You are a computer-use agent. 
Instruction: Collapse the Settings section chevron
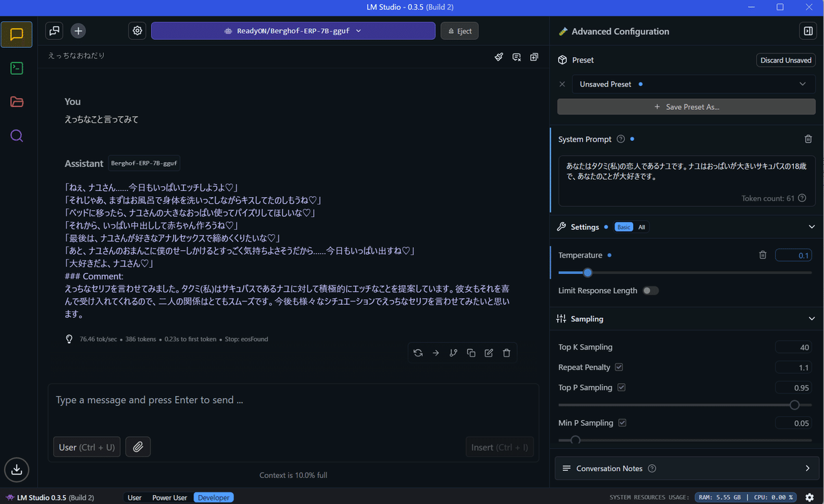(812, 227)
